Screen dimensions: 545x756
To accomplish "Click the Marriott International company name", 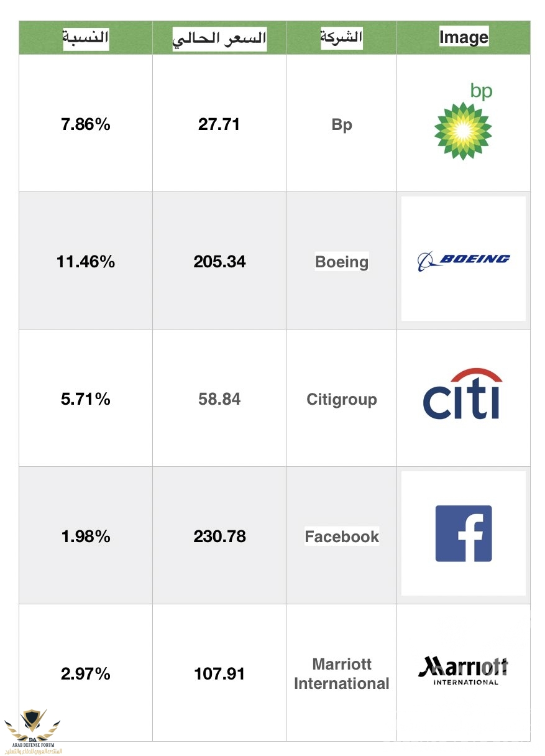I will click(x=342, y=674).
